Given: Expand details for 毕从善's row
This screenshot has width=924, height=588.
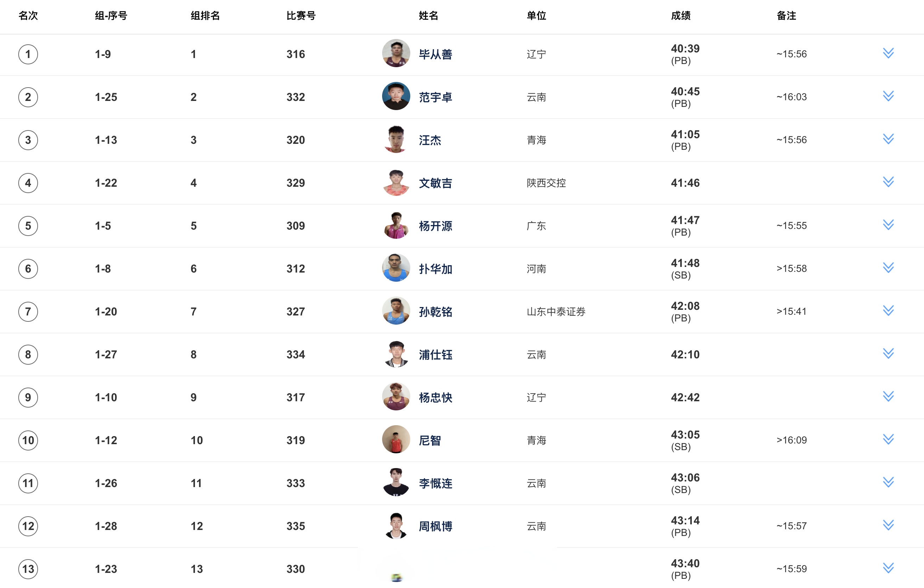Looking at the screenshot, I should [x=888, y=53].
